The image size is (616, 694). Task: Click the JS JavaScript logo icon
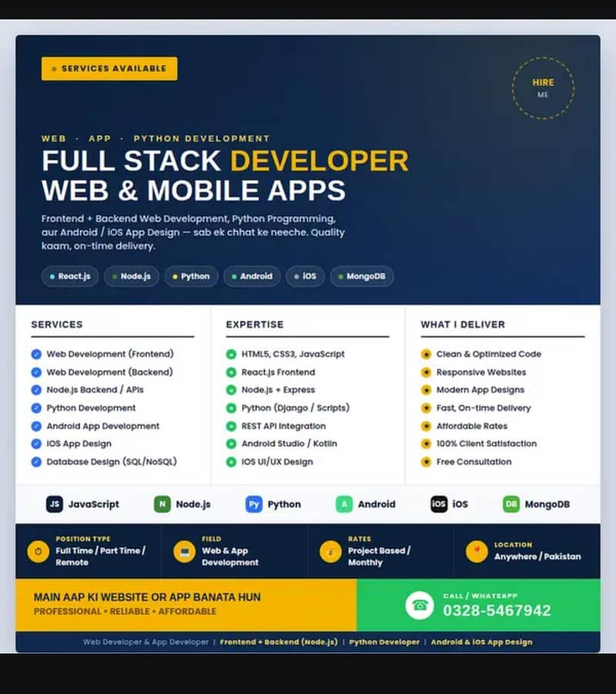(55, 504)
